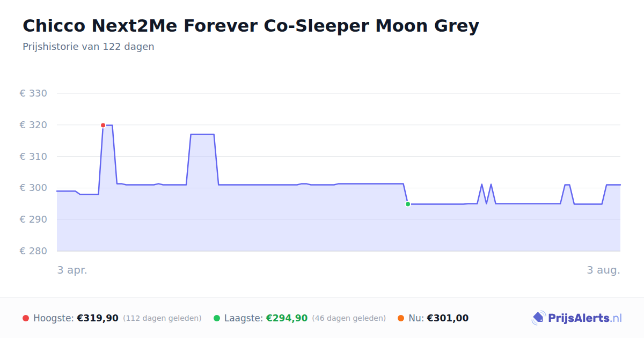Screen dimensions: 644x338
Task: Click the €301,00 current price value
Action: click(x=448, y=318)
